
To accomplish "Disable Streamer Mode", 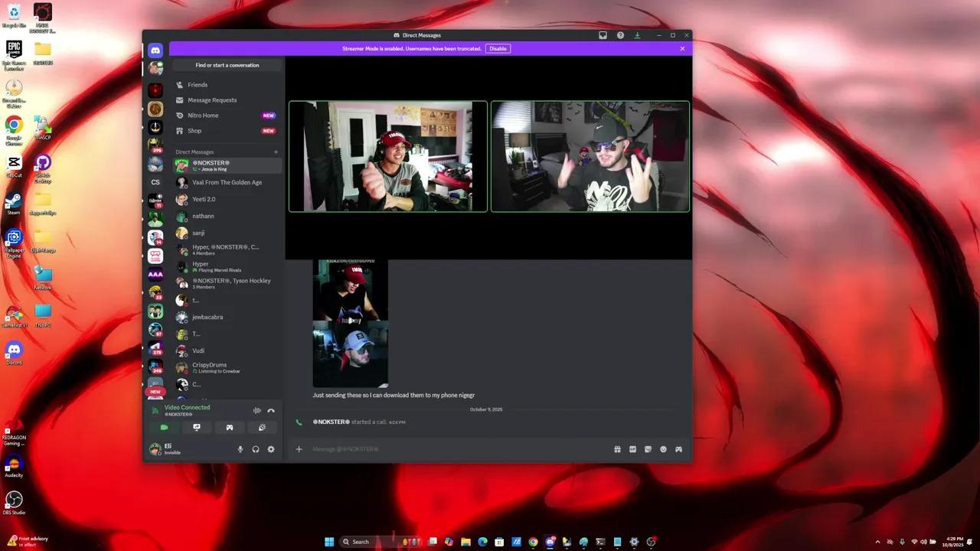I will point(498,48).
